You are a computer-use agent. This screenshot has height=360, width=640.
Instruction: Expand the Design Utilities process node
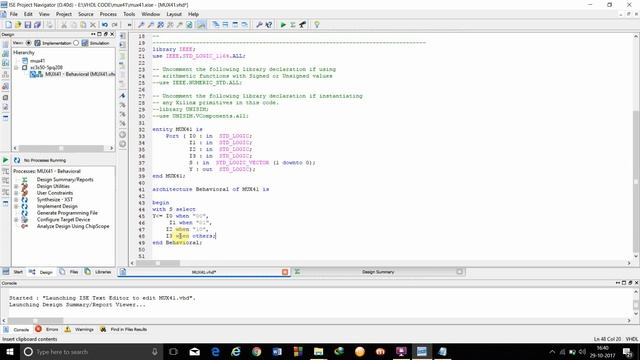click(x=16, y=186)
